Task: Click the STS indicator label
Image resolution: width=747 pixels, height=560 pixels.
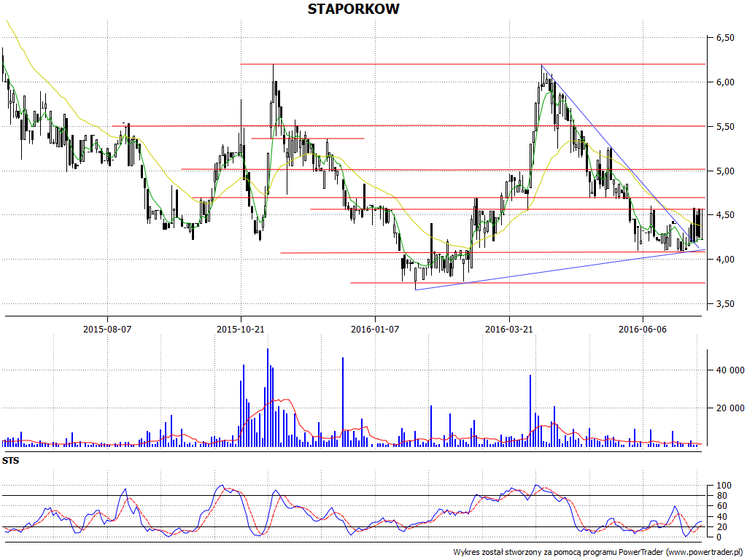Action: coord(10,461)
